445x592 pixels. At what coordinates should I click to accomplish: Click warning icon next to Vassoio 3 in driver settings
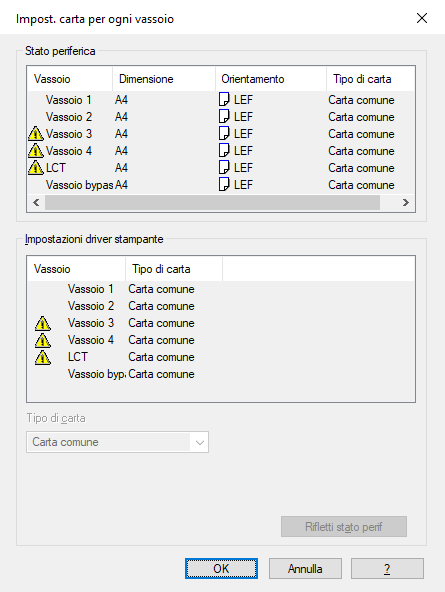click(43, 323)
